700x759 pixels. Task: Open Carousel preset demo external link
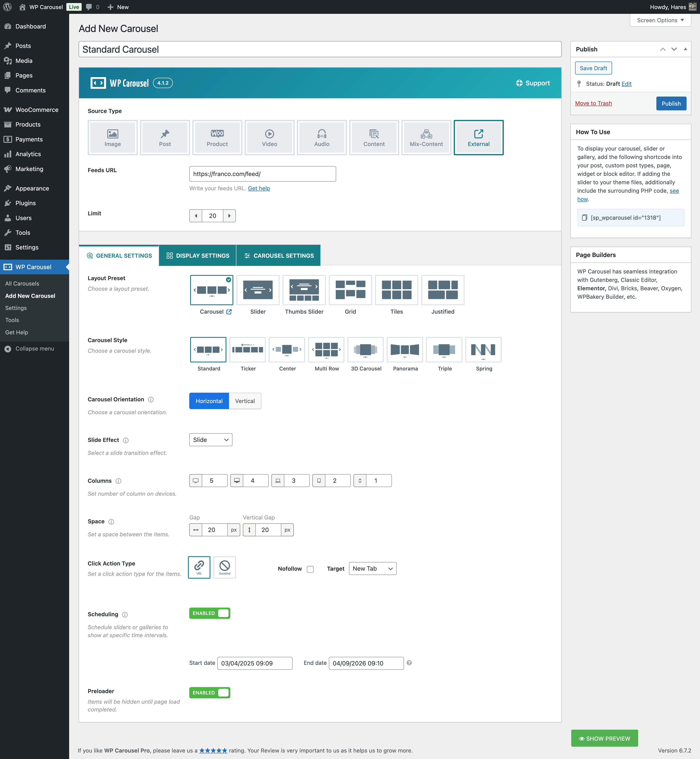click(x=229, y=312)
